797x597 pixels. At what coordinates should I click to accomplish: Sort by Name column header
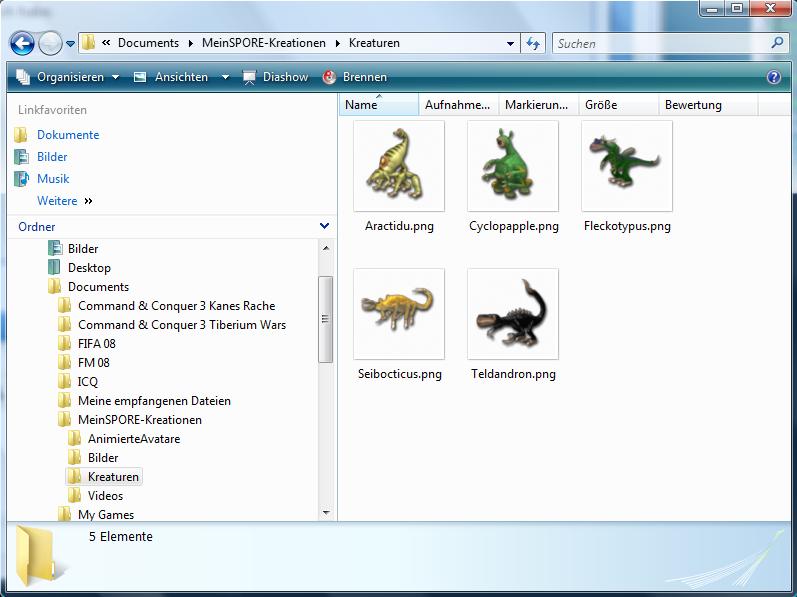(x=379, y=105)
